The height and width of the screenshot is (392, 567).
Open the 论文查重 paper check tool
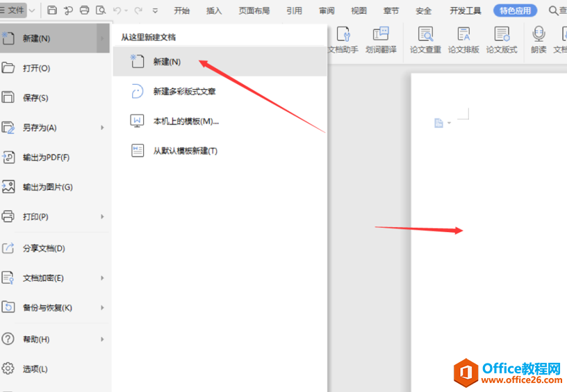(x=425, y=40)
